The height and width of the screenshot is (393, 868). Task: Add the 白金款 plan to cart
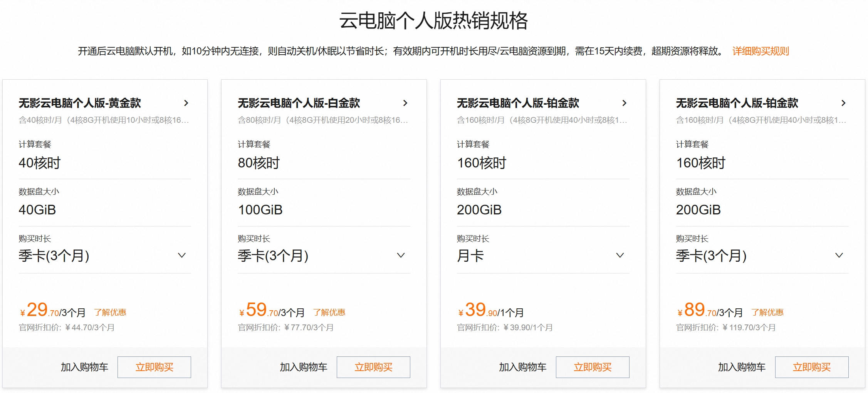coord(304,367)
